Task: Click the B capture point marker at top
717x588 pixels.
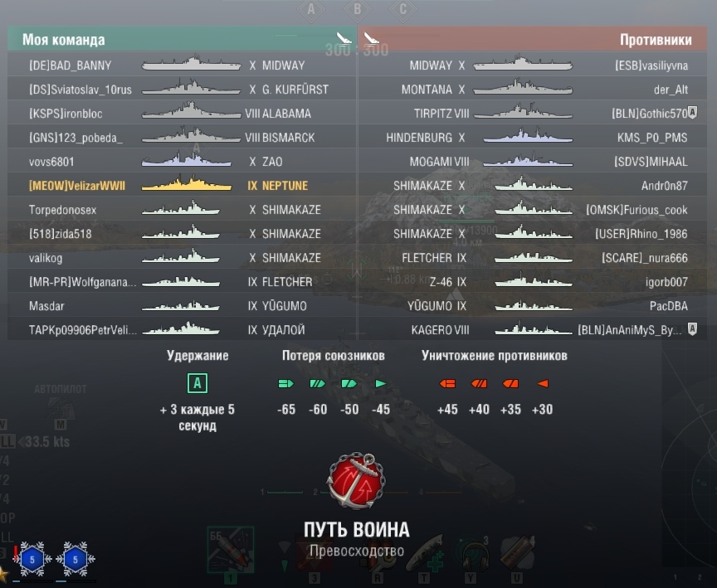Action: point(357,9)
